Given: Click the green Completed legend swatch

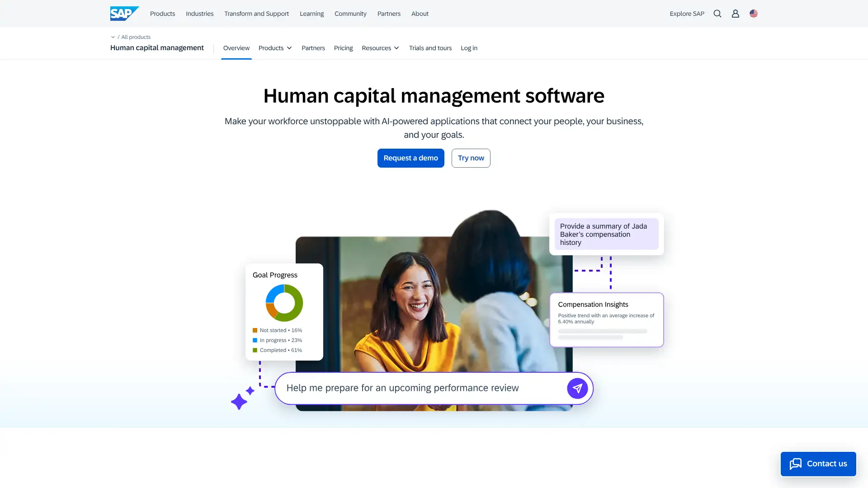Looking at the screenshot, I should [255, 350].
